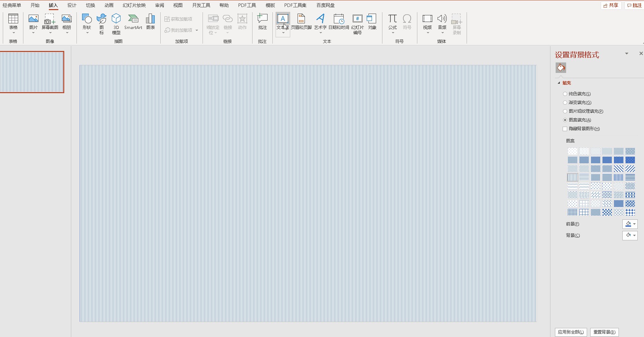The image size is (644, 337).
Task: Insert header and footer
Action: coord(301,22)
